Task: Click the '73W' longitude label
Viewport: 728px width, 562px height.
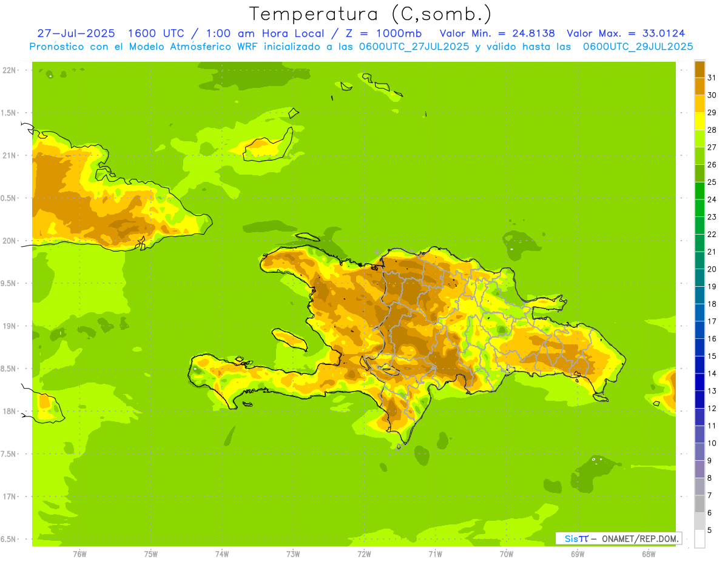Action: tap(293, 554)
